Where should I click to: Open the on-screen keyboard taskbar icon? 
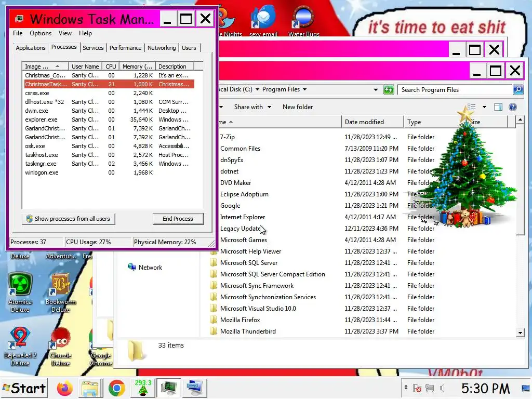pos(195,388)
